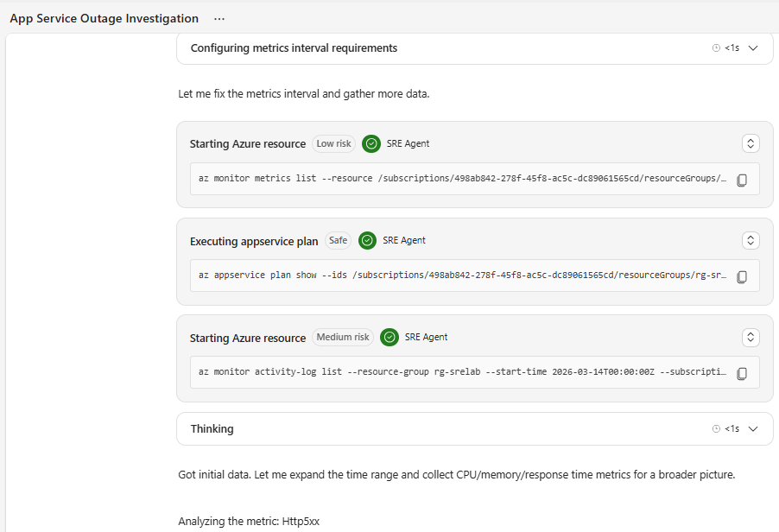Click the Low risk badge
Viewport: 779px width, 532px height.
[x=333, y=143]
